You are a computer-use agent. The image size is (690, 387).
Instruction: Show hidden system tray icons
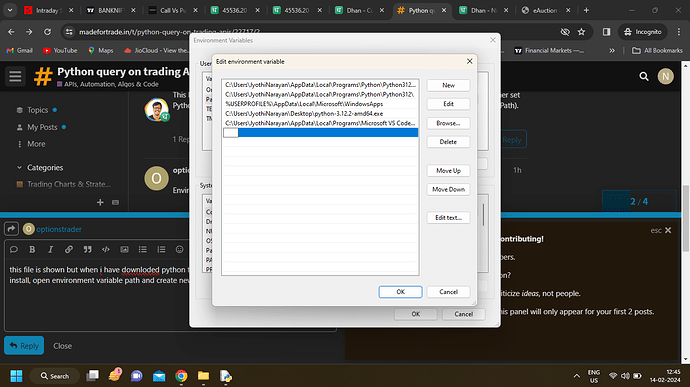[x=576, y=376]
